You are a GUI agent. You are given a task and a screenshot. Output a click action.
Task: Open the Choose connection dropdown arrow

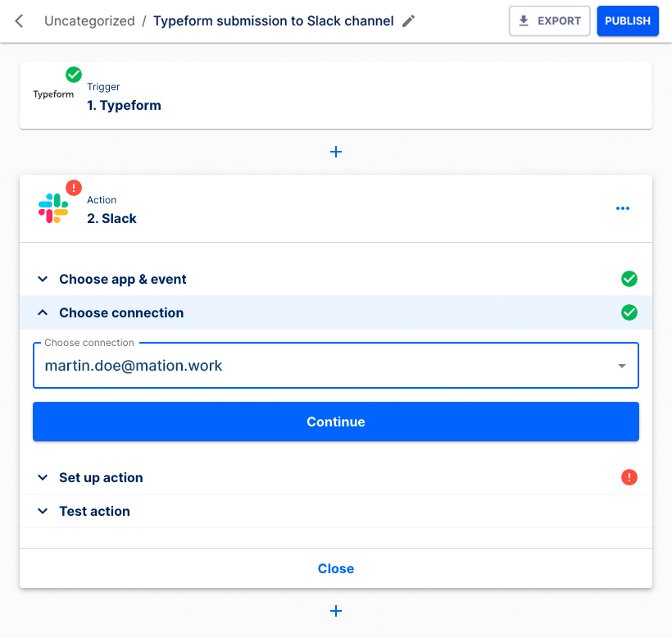click(x=621, y=365)
